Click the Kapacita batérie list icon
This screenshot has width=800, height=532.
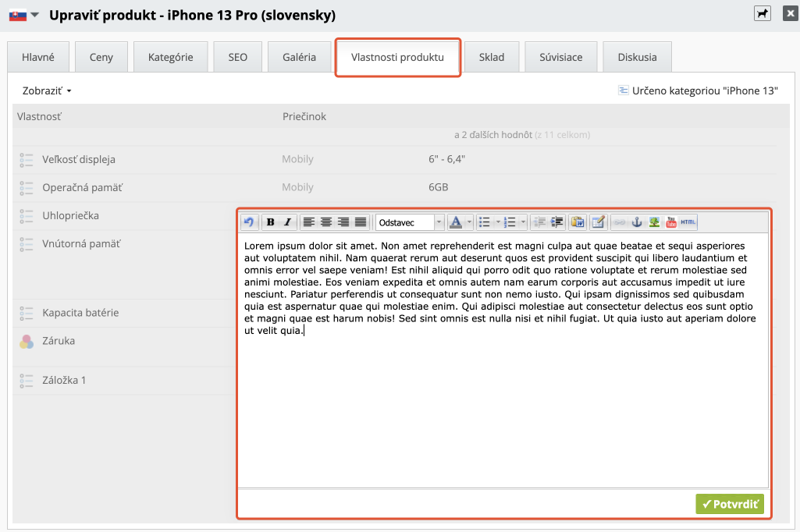click(x=27, y=313)
